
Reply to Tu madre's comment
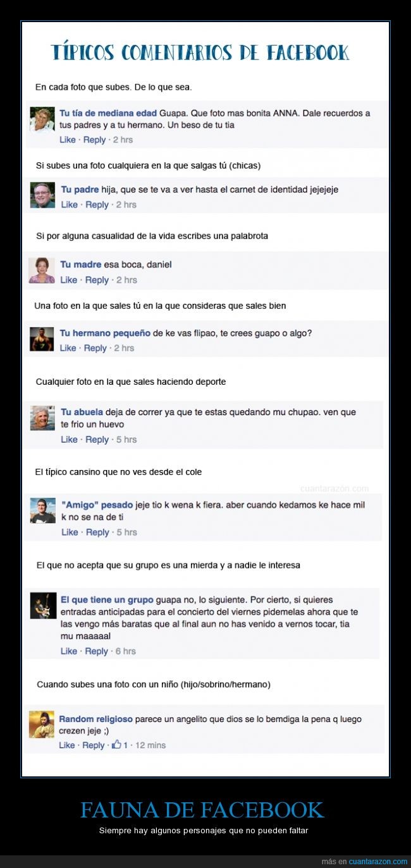[97, 280]
